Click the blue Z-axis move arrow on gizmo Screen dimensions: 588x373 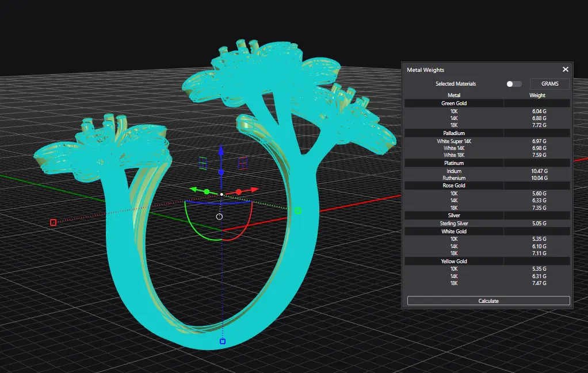[x=221, y=151]
